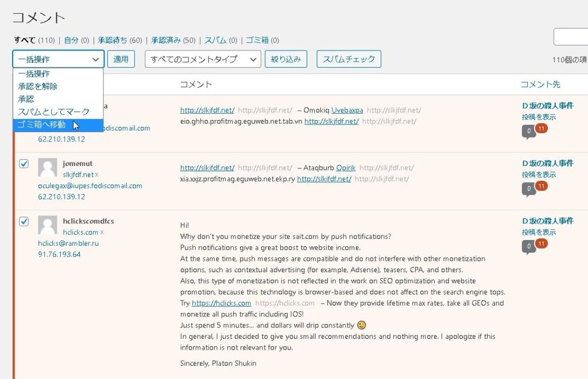The image size is (588, 379).
Task: Click the gray comment bubble in hclickscomdfcs row
Action: (528, 246)
